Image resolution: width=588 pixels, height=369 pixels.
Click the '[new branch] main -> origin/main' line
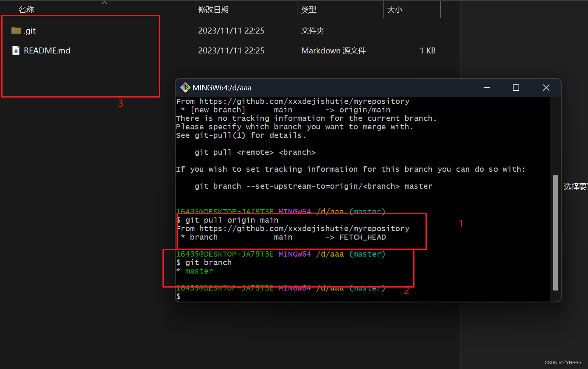286,110
